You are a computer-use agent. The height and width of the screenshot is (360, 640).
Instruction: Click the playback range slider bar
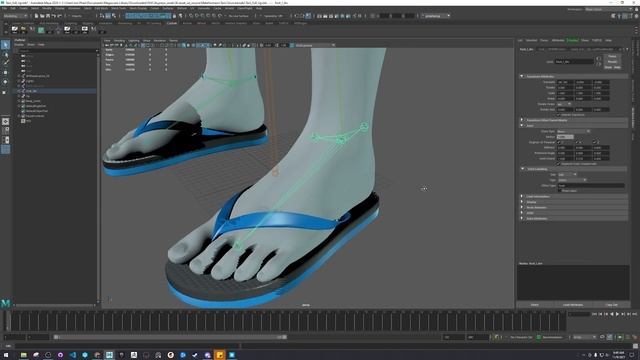click(170, 337)
